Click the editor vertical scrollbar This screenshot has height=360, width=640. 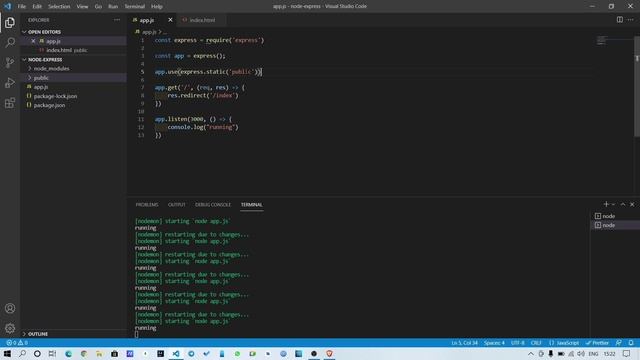(x=637, y=86)
